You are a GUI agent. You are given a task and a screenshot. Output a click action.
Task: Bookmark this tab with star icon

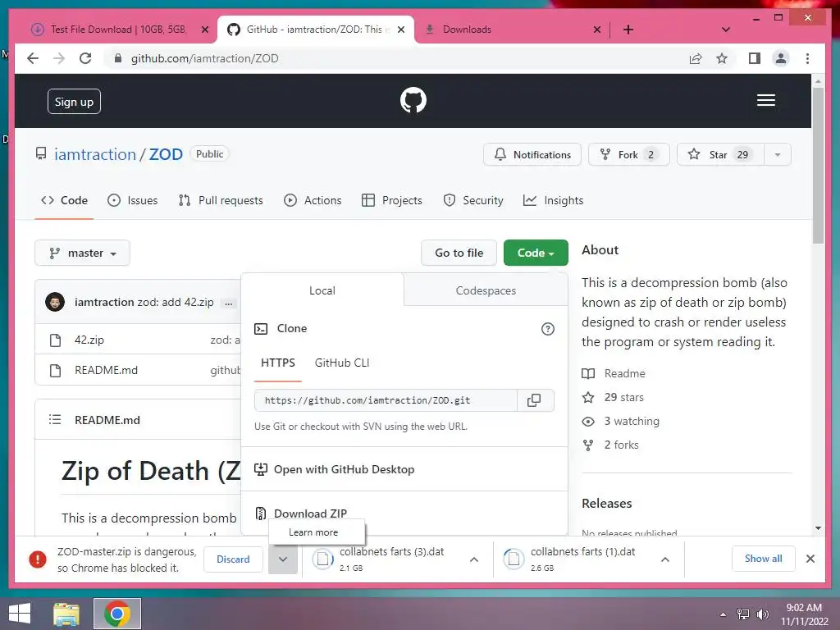[722, 58]
